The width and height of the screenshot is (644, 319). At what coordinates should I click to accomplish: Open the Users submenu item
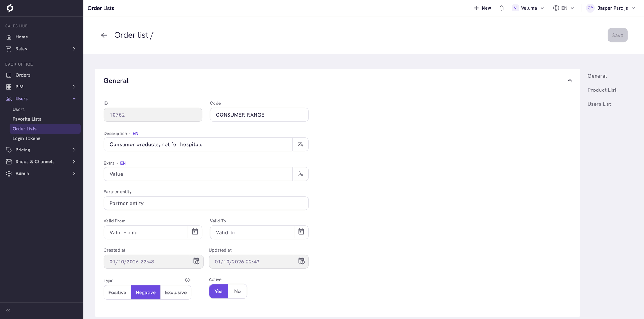(19, 110)
